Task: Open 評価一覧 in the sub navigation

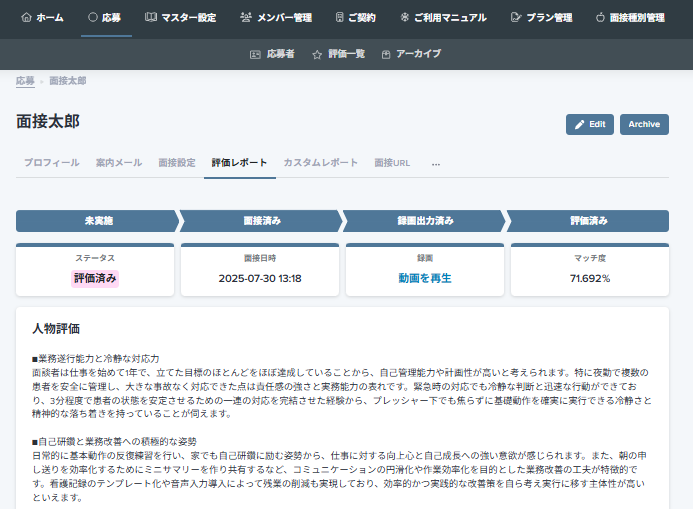Action: pyautogui.click(x=339, y=54)
